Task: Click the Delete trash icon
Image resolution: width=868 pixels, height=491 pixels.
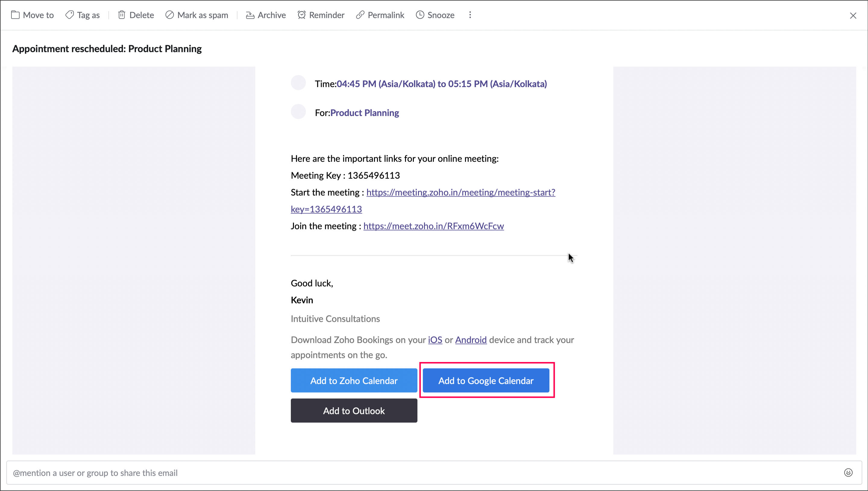Action: click(122, 15)
